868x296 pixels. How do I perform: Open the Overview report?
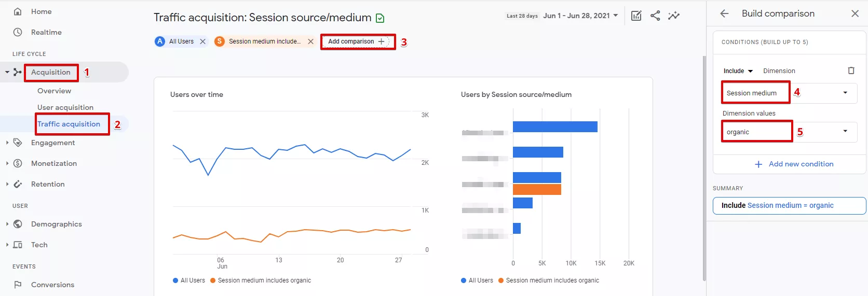click(54, 91)
